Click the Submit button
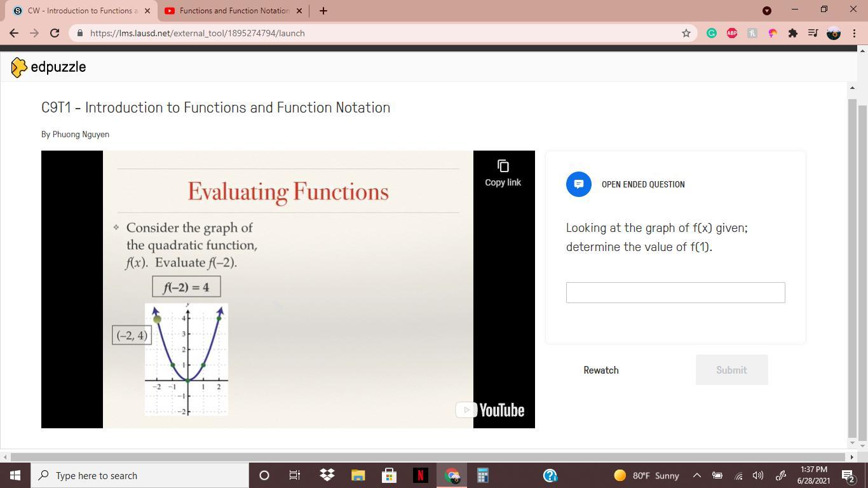 [731, 370]
